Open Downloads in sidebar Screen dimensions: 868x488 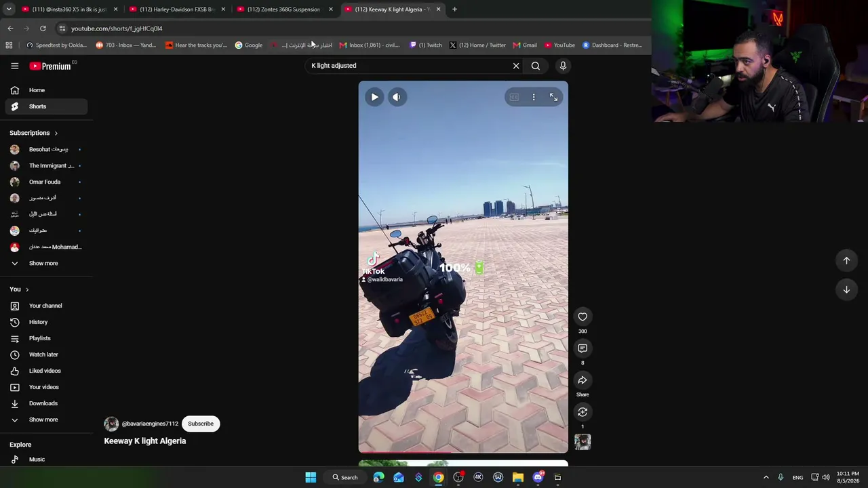point(46,403)
